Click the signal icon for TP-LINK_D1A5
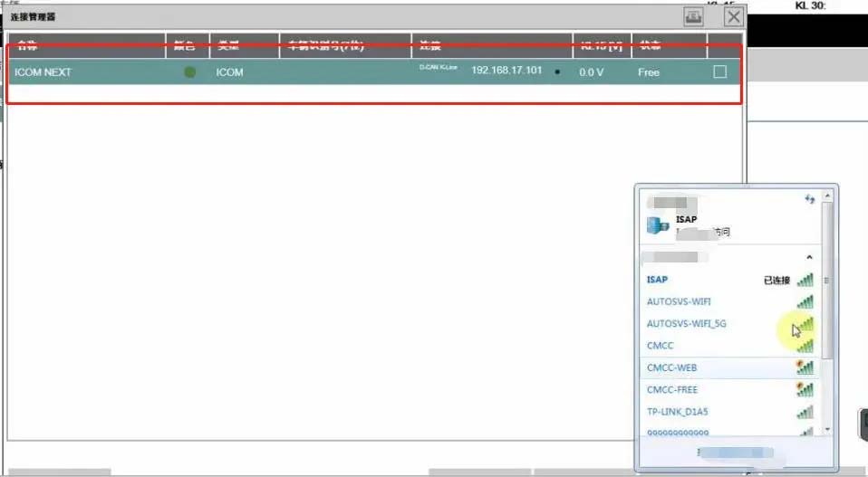This screenshot has height=477, width=868. coord(805,412)
